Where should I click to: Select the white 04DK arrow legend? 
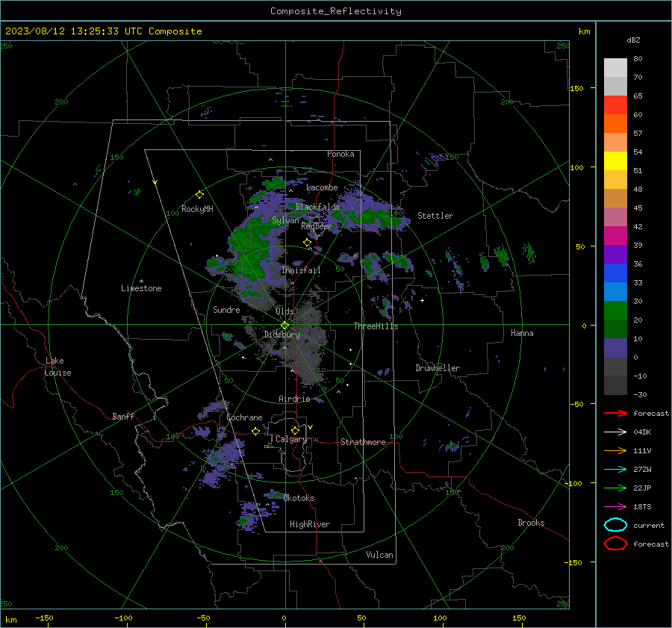coord(615,432)
